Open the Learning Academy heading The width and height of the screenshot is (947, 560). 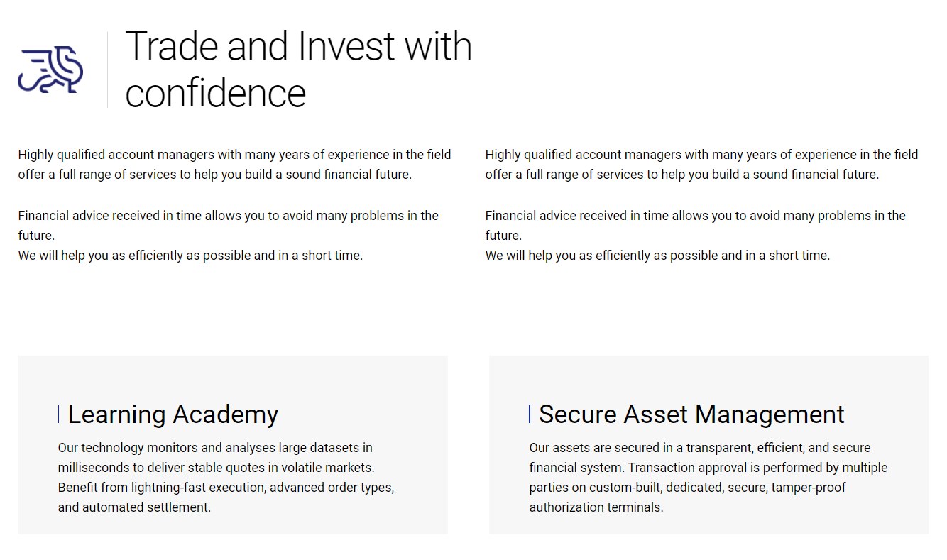point(173,414)
